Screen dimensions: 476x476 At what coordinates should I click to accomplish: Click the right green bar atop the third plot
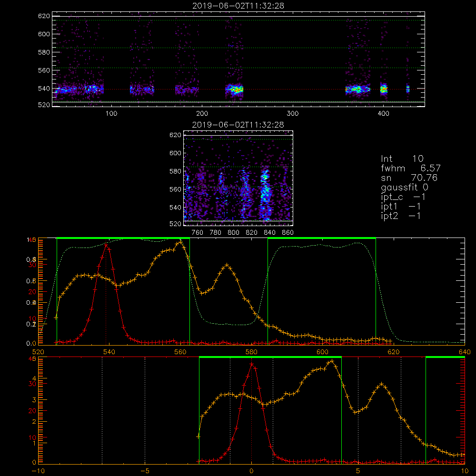click(322, 238)
